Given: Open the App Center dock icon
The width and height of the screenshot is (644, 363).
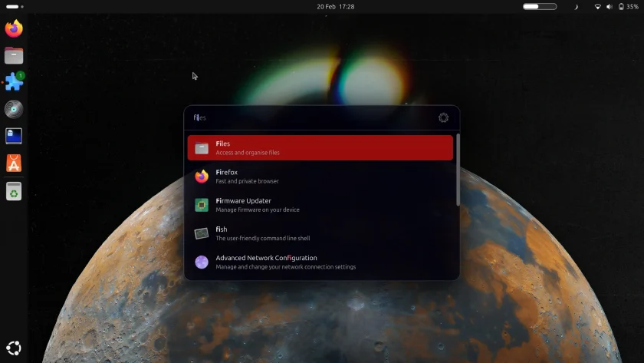Looking at the screenshot, I should point(14,163).
